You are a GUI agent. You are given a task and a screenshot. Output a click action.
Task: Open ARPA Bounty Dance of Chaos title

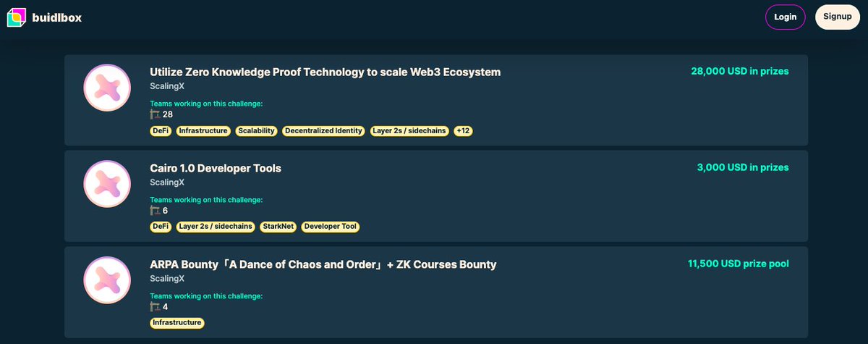tap(323, 264)
